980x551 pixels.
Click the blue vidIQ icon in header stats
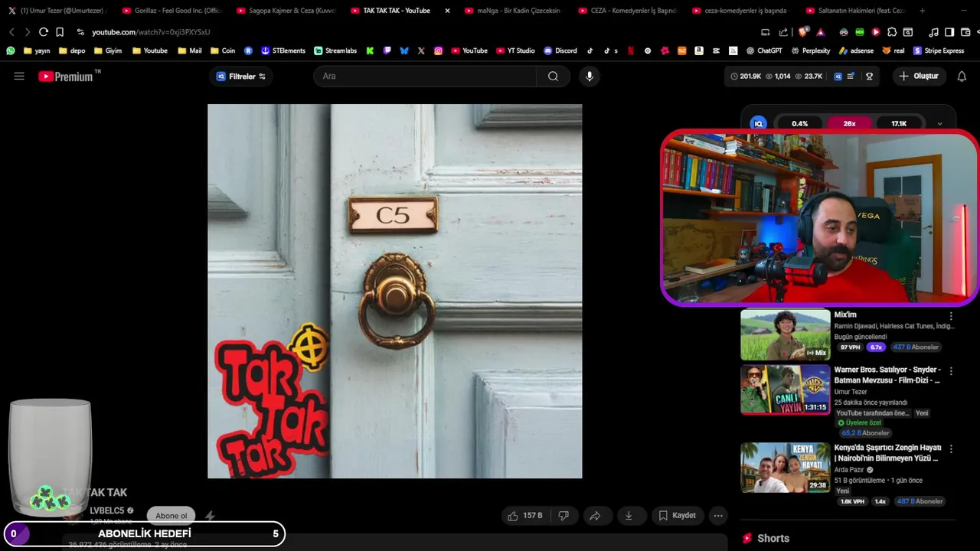point(838,77)
